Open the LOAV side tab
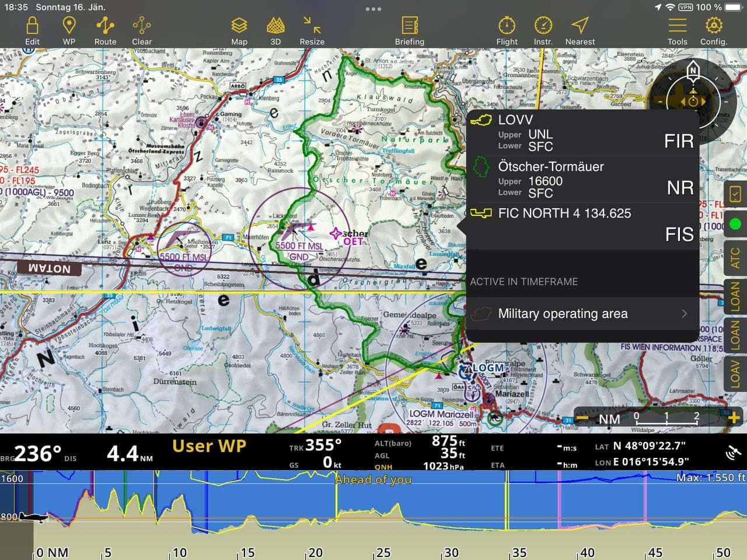 pyautogui.click(x=735, y=373)
